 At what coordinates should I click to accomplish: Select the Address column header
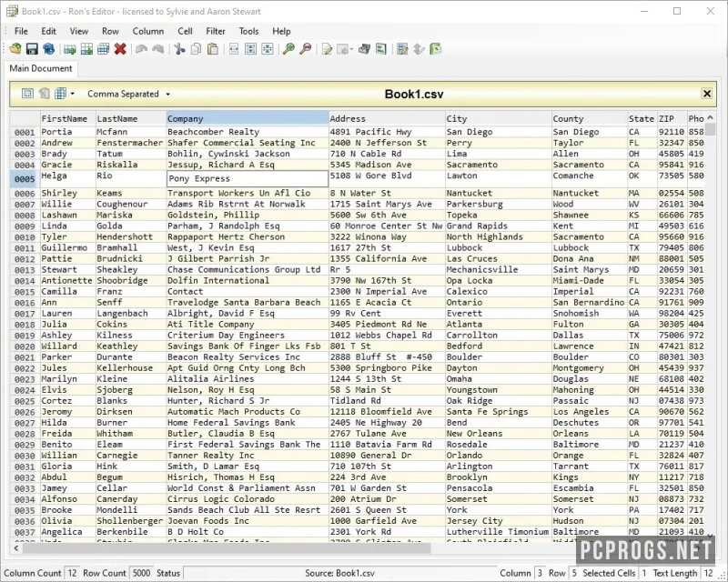(388, 118)
